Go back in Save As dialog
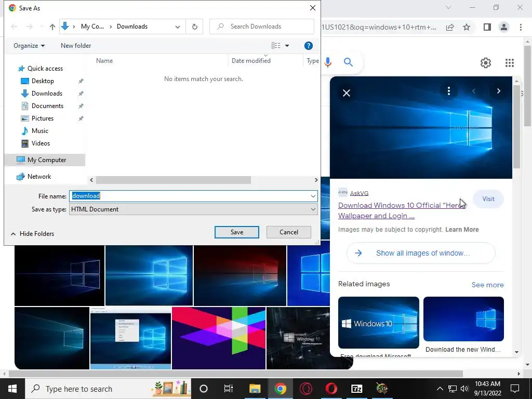 tap(14, 26)
